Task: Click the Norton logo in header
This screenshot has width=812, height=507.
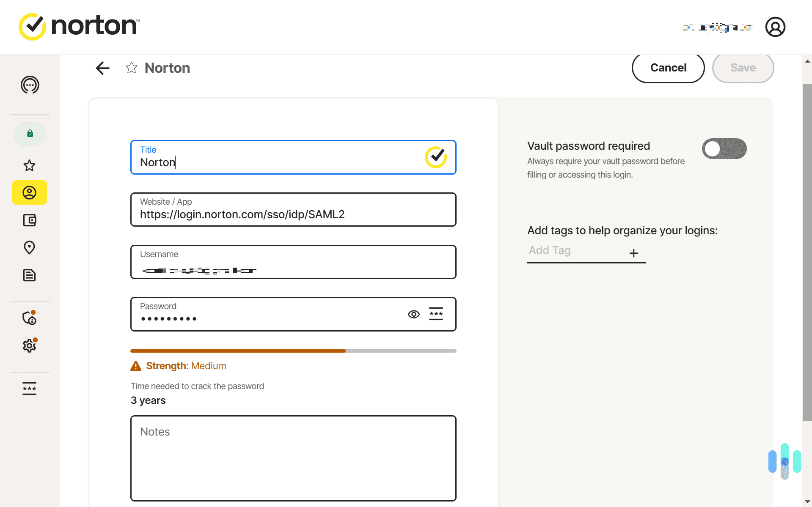Action: [x=79, y=26]
